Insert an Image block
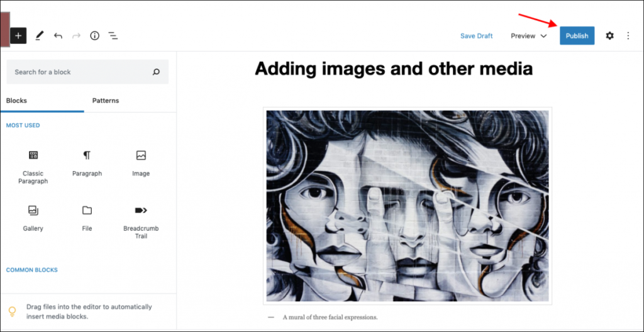644x332 pixels. click(141, 163)
